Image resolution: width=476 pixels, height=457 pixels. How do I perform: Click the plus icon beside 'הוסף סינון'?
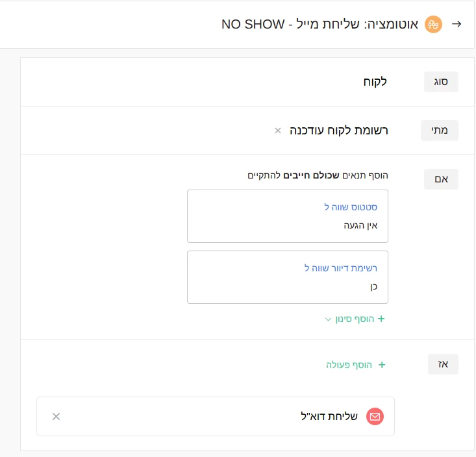point(381,319)
